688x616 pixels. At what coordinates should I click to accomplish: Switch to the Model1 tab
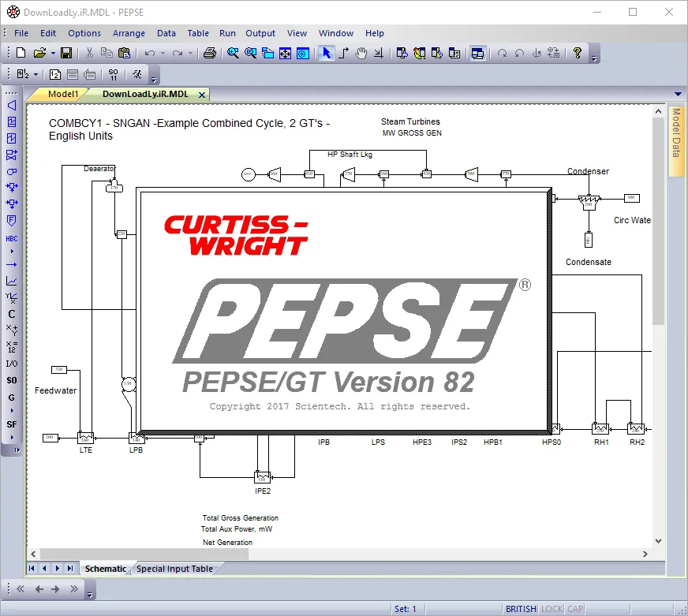tap(63, 94)
